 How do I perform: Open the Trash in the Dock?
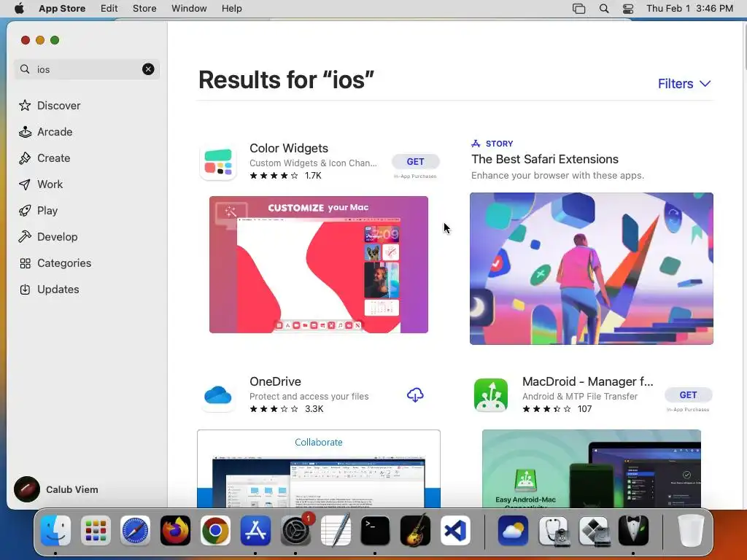[691, 531]
